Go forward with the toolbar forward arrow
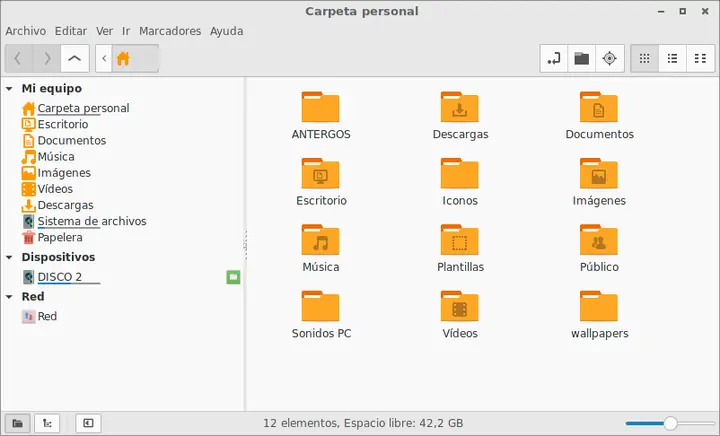 coord(46,58)
